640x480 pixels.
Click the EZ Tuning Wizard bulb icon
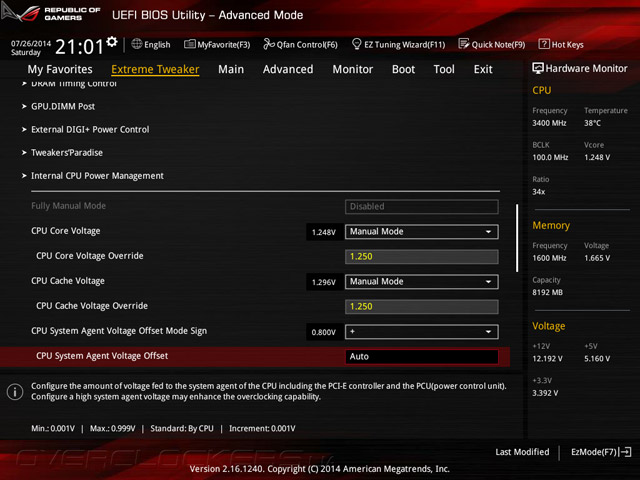[356, 44]
